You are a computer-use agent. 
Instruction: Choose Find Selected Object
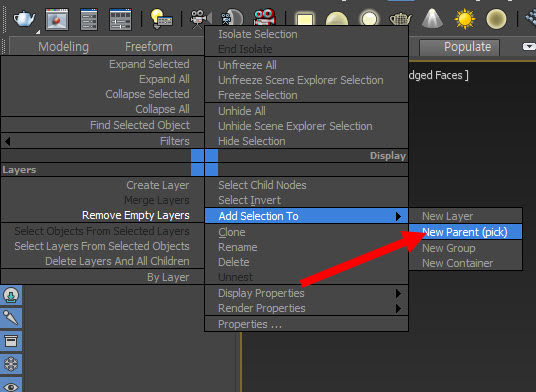tap(103, 125)
